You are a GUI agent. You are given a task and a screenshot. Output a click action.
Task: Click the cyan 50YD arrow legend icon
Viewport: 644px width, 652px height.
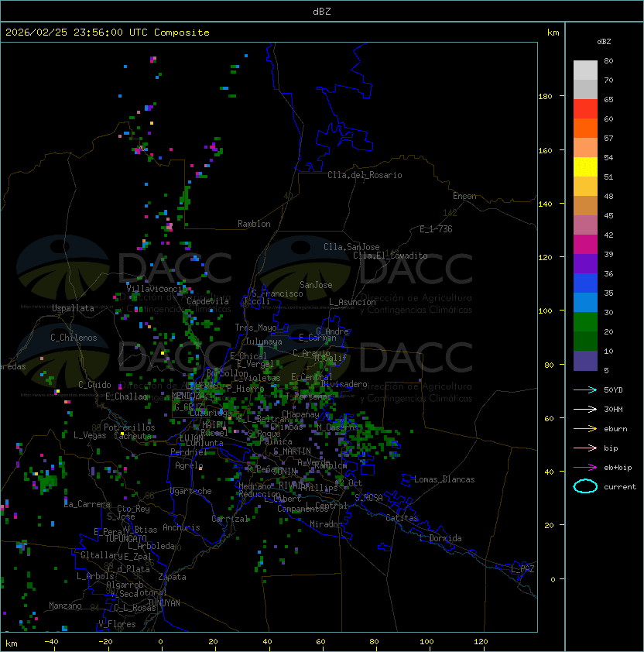(x=585, y=389)
